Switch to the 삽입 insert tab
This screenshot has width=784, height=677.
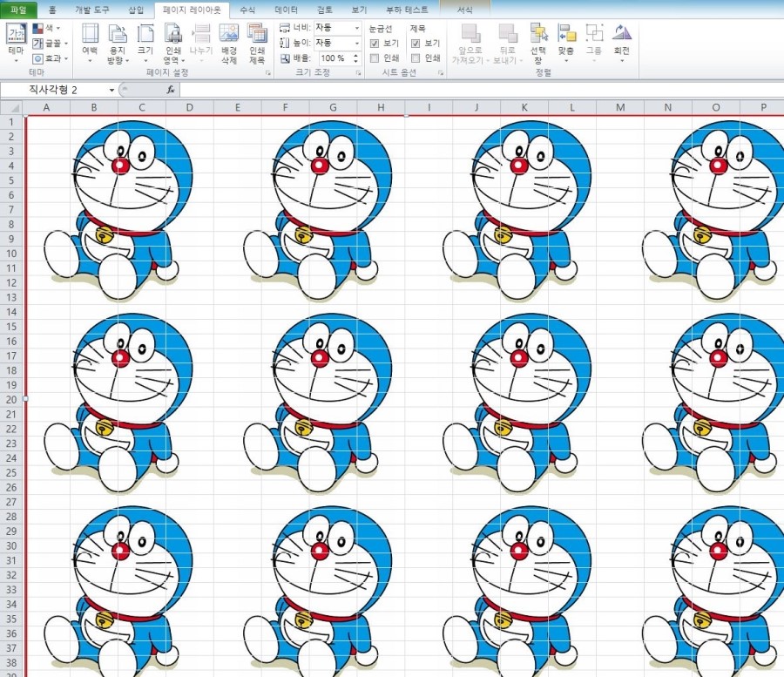point(136,10)
